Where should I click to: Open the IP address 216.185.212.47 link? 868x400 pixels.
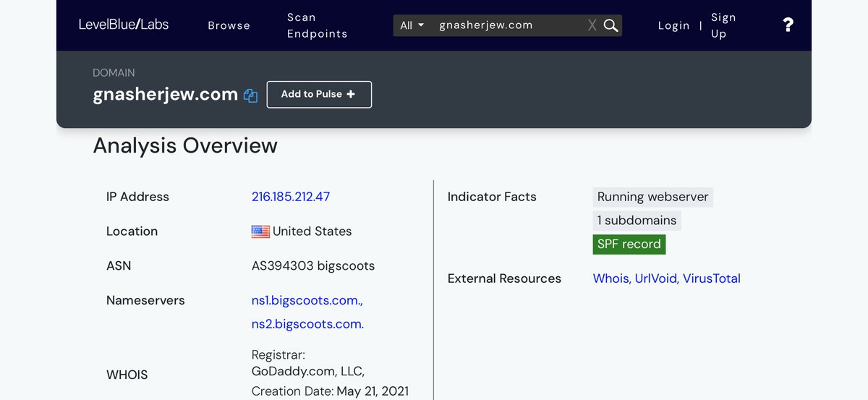click(x=291, y=197)
